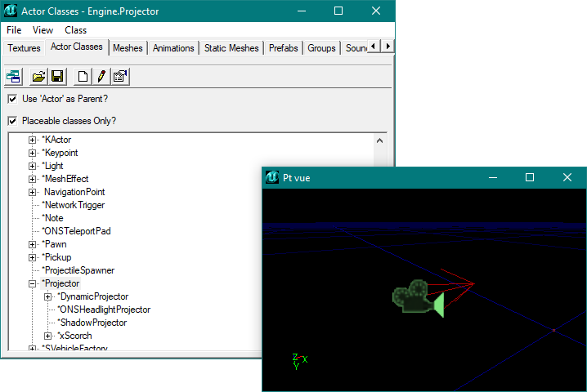Image resolution: width=587 pixels, height=392 pixels.
Task: Switch to the Groups tab
Action: coord(321,48)
